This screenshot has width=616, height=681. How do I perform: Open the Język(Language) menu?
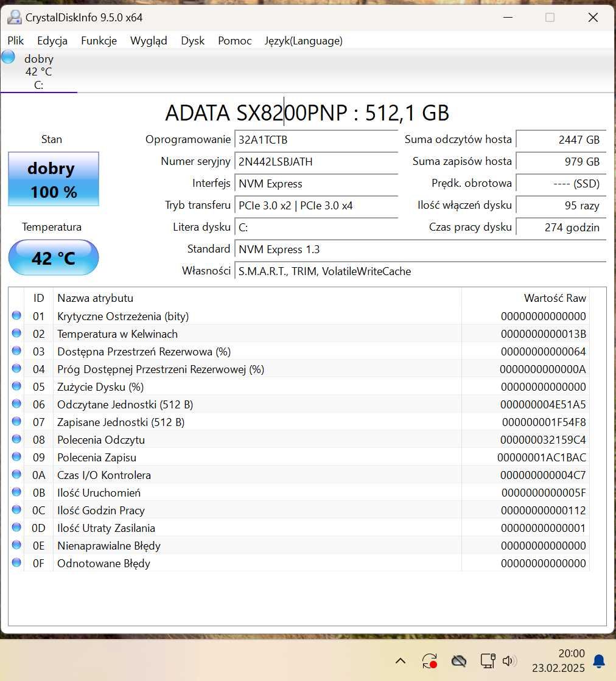tap(303, 41)
